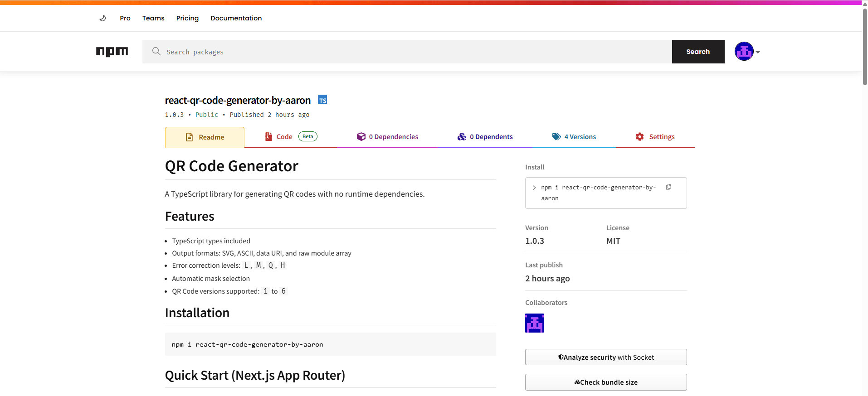Open the Readme tab
Image resolution: width=868 pixels, height=396 pixels.
205,137
